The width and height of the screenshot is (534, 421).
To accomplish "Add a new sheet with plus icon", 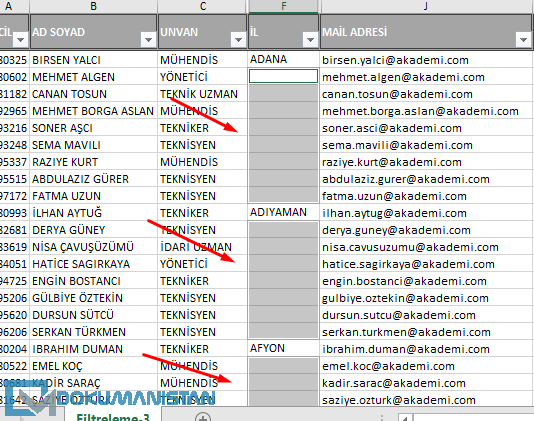I will (x=203, y=417).
